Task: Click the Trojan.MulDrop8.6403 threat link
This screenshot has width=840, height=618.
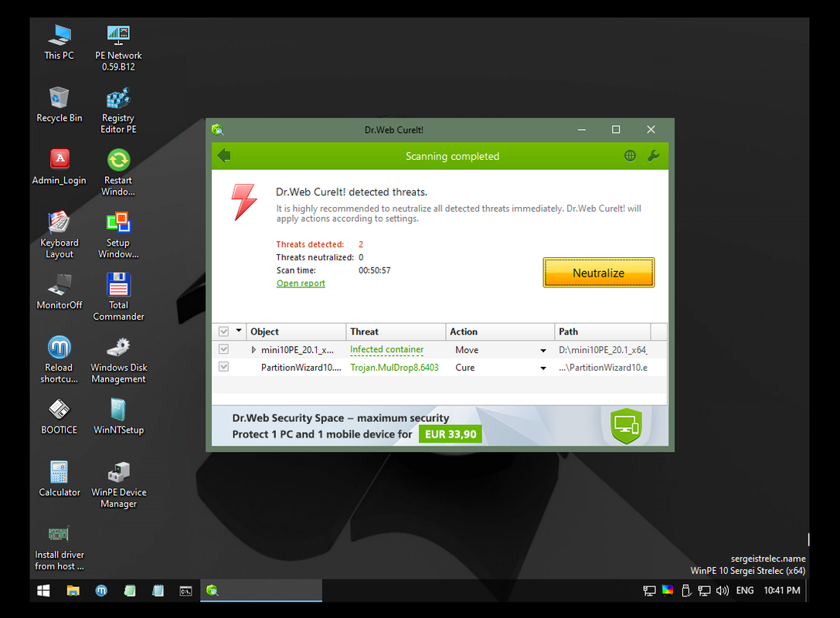Action: click(x=394, y=368)
